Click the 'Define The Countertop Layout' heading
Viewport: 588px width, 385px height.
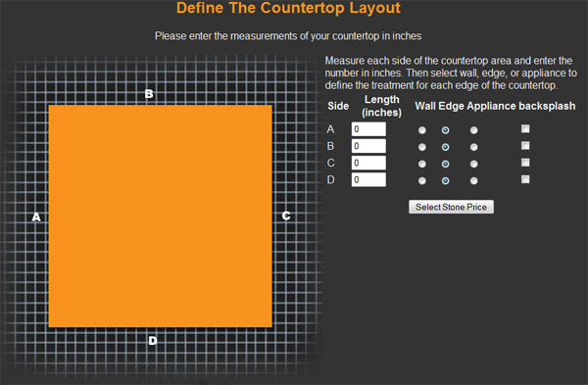tap(288, 8)
